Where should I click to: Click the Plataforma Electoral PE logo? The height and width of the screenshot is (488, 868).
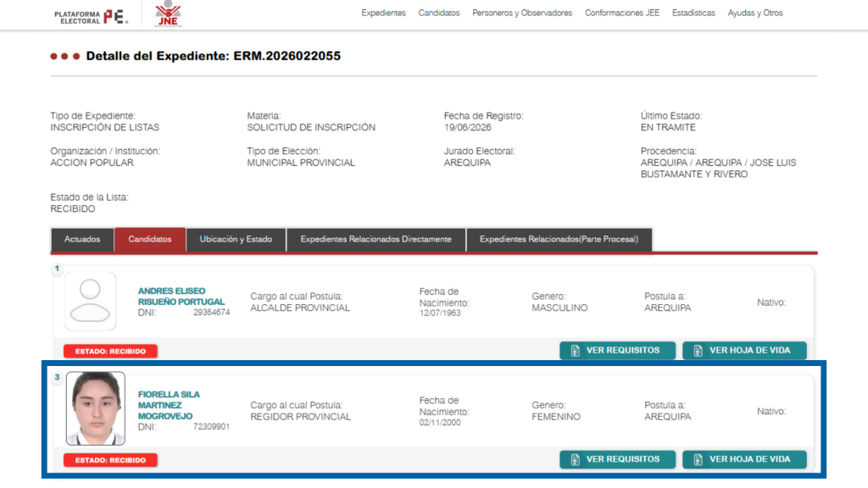(92, 17)
